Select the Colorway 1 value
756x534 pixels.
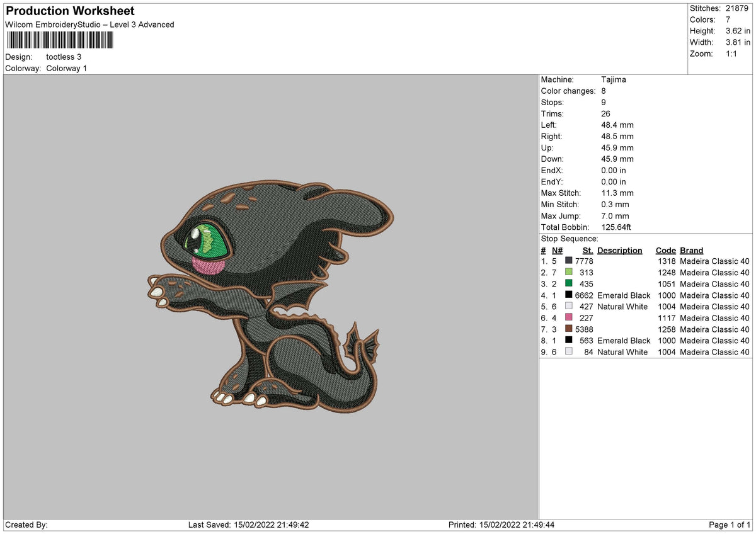tap(67, 68)
